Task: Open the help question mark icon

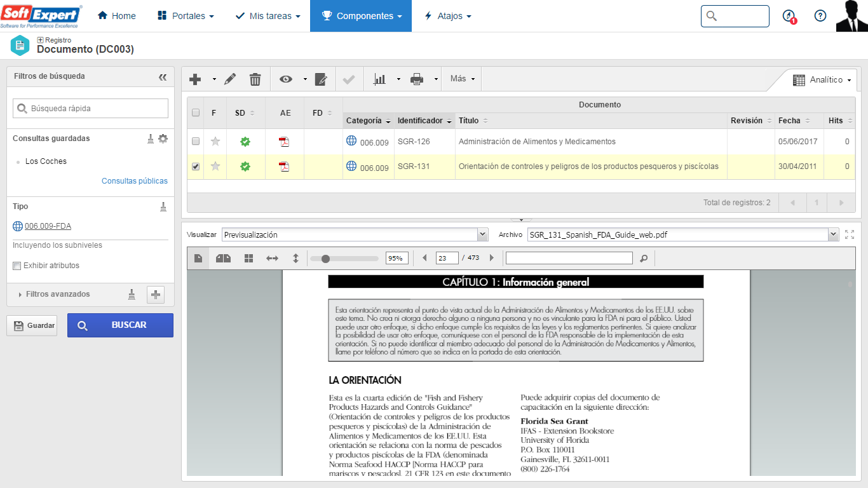Action: click(820, 16)
